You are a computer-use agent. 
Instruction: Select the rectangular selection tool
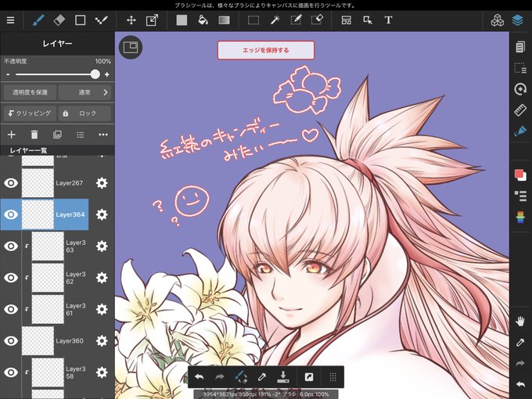253,20
